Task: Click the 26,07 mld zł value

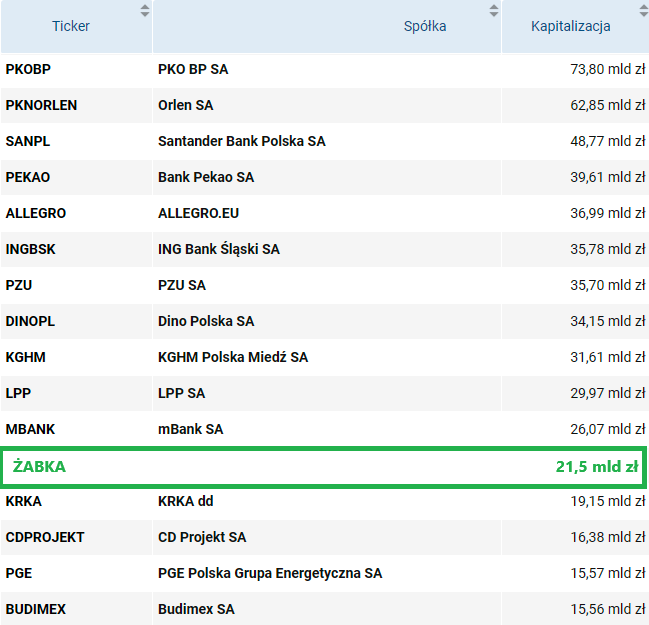Action: [608, 429]
